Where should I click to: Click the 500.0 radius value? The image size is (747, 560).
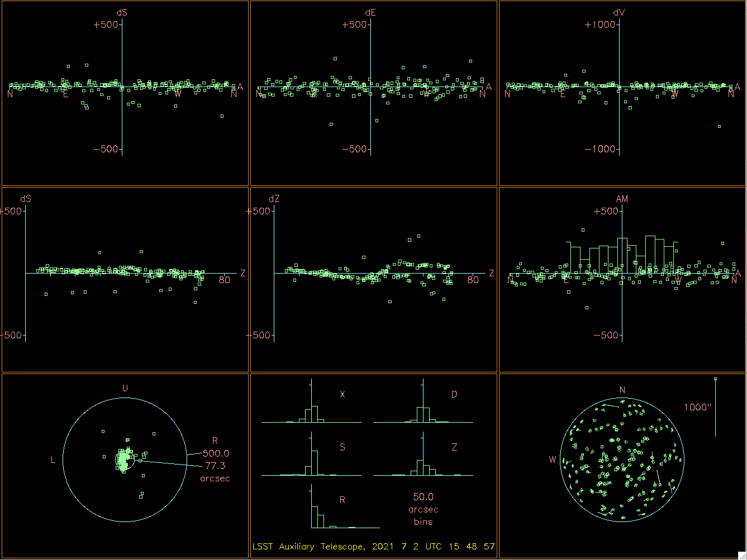216,453
